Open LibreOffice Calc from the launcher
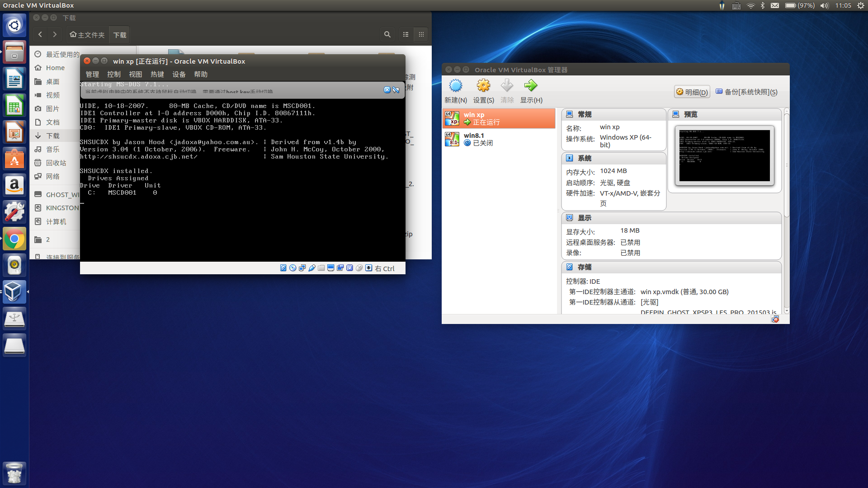The height and width of the screenshot is (488, 868). 14,106
